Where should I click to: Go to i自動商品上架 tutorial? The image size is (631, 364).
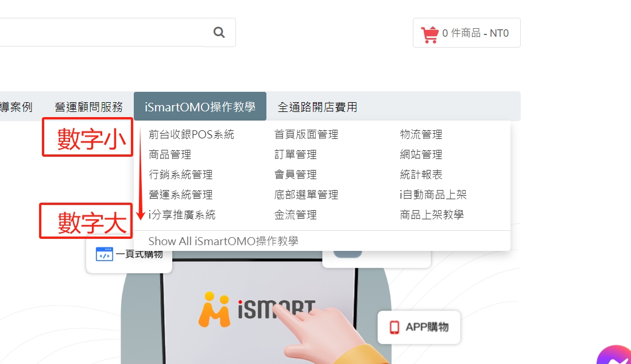[433, 195]
